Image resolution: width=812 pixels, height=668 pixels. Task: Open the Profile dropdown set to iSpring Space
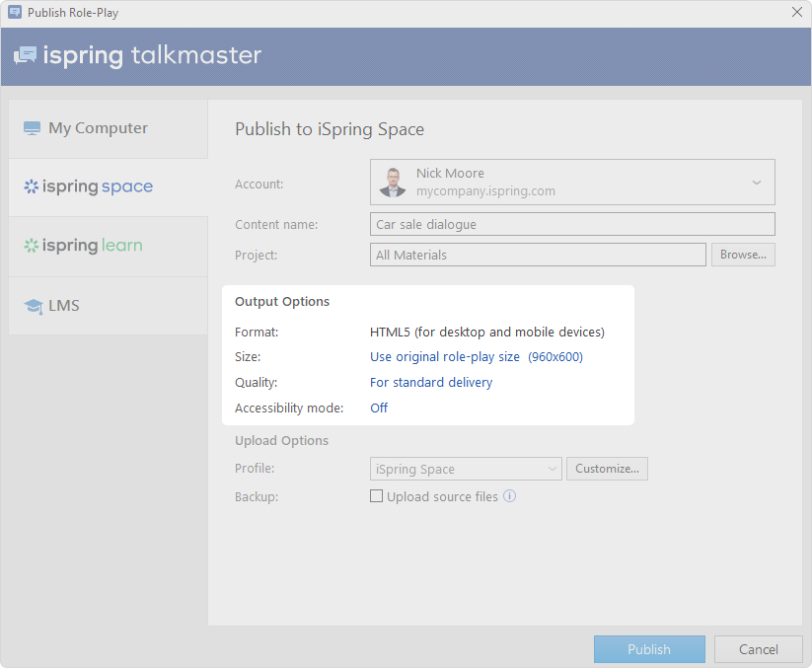(x=466, y=469)
